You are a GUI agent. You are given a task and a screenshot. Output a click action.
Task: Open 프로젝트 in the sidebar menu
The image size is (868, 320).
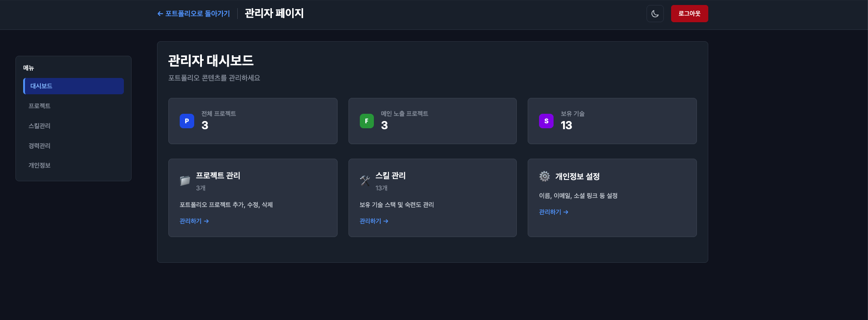point(39,106)
